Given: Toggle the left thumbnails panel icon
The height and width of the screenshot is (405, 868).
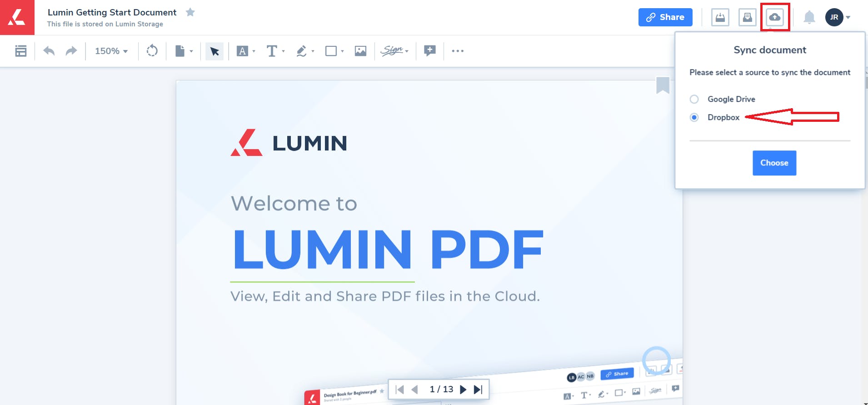Looking at the screenshot, I should 20,51.
